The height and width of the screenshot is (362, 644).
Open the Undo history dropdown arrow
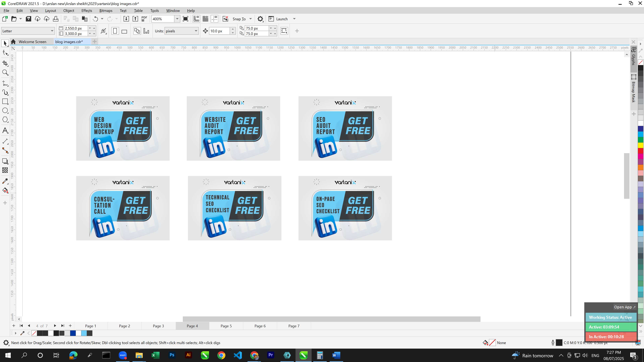[102, 19]
